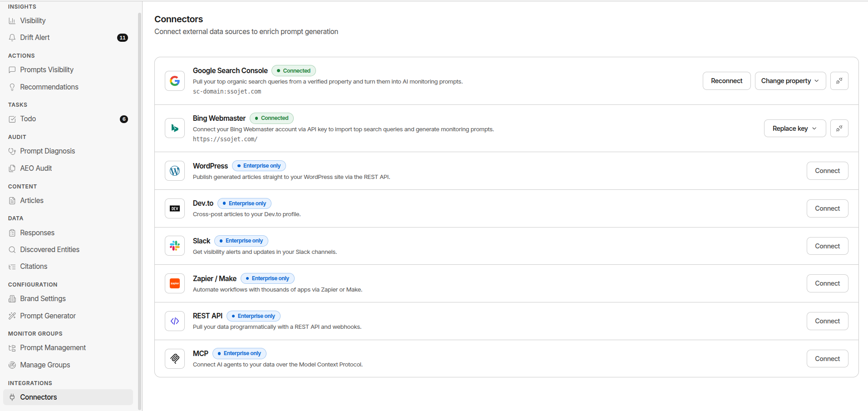
Task: Go to Prompt Diagnosis
Action: (x=68, y=151)
